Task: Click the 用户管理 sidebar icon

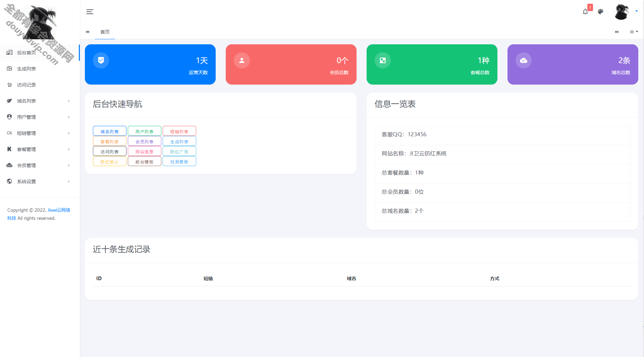Action: coord(9,117)
